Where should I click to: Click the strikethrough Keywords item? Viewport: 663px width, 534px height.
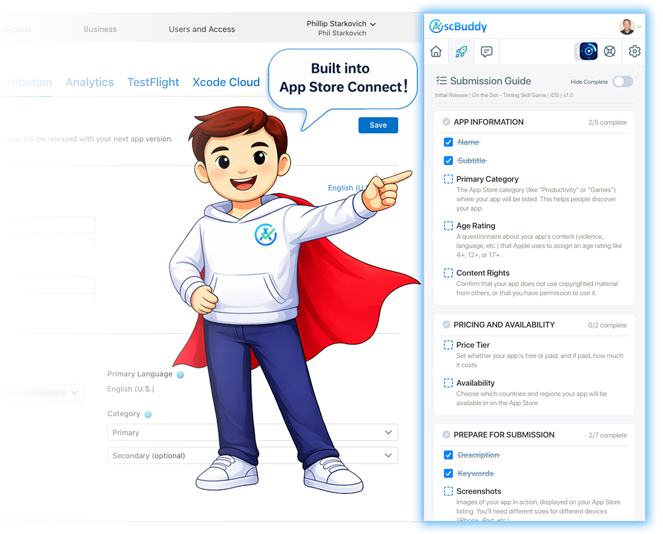point(476,474)
